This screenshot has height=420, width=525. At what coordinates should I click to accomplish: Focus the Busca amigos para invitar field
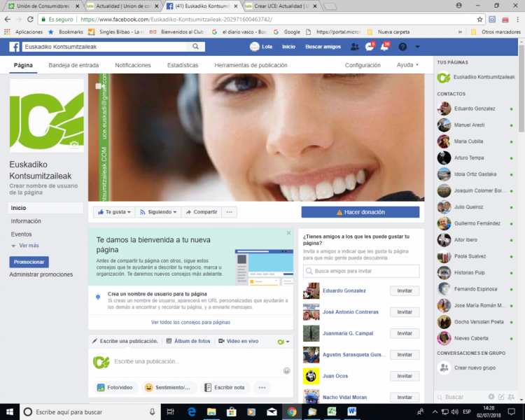pos(361,271)
